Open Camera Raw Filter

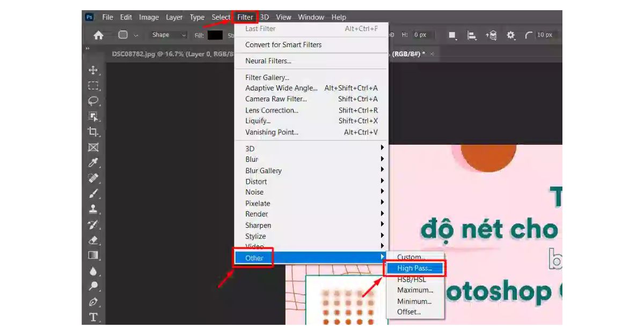(x=311, y=99)
